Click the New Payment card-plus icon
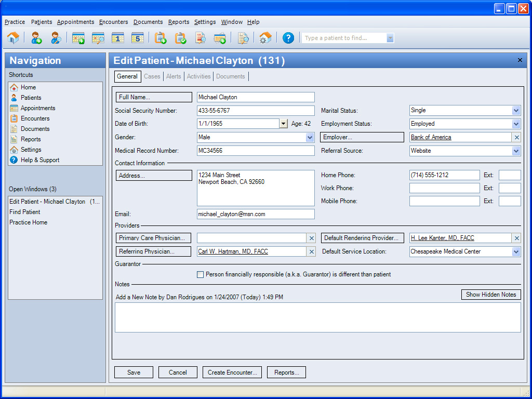This screenshot has height=399, width=532. pyautogui.click(x=220, y=37)
